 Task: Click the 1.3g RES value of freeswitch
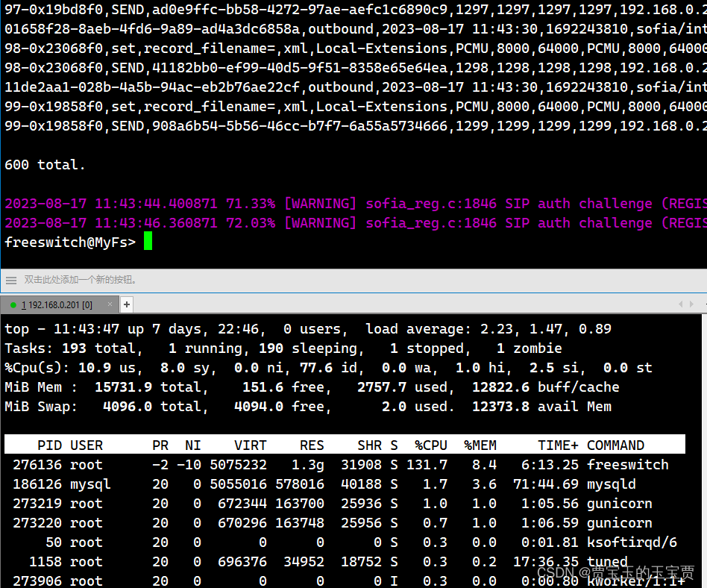tap(308, 465)
